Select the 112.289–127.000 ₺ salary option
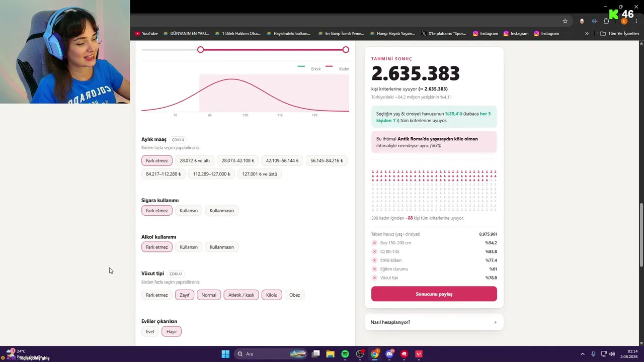644x362 pixels. click(x=212, y=174)
